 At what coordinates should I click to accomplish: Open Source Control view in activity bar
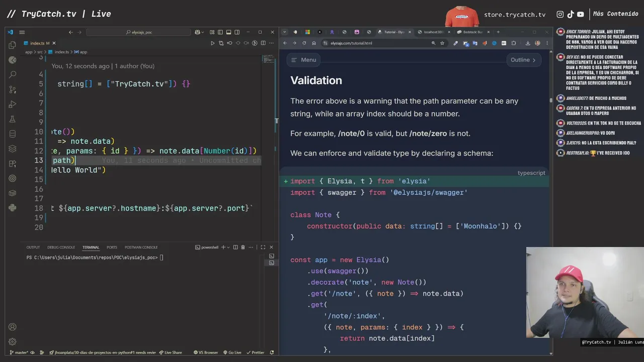tap(13, 89)
